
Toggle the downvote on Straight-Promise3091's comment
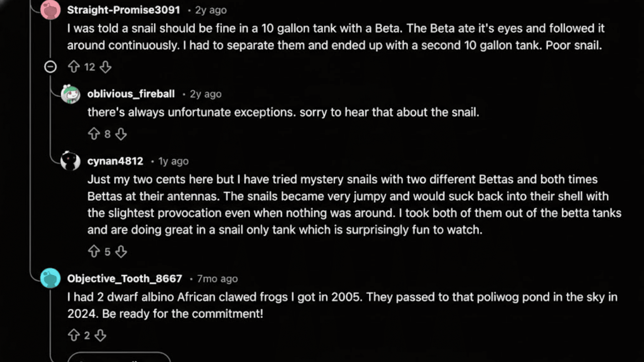coord(106,67)
